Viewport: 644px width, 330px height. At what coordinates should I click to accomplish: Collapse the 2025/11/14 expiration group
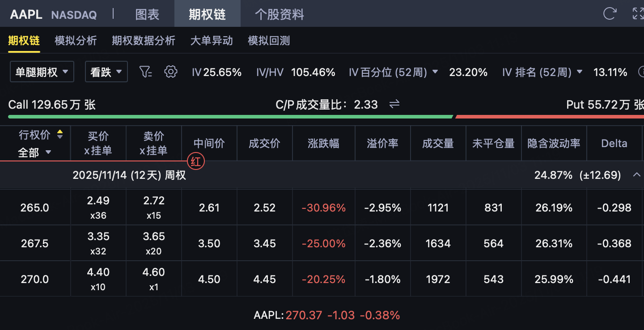tap(637, 175)
